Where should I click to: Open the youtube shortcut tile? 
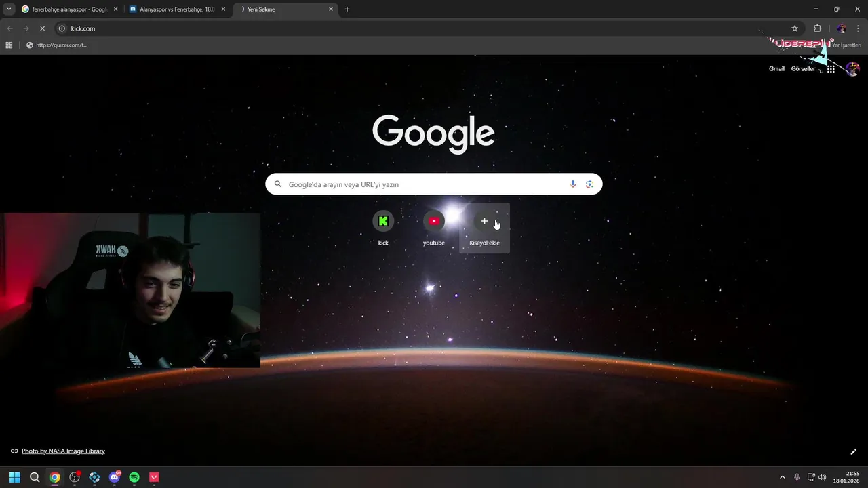[434, 228]
